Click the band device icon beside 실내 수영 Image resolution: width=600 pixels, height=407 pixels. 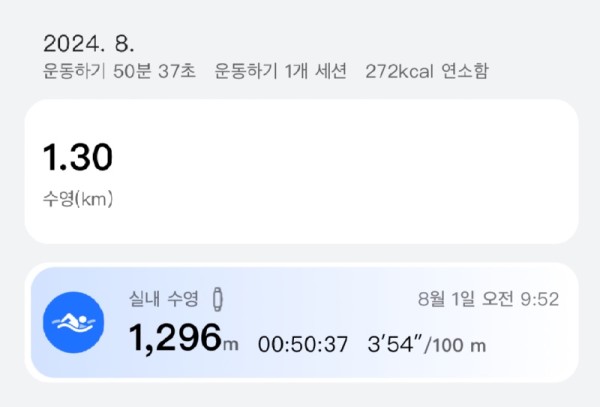[218, 299]
